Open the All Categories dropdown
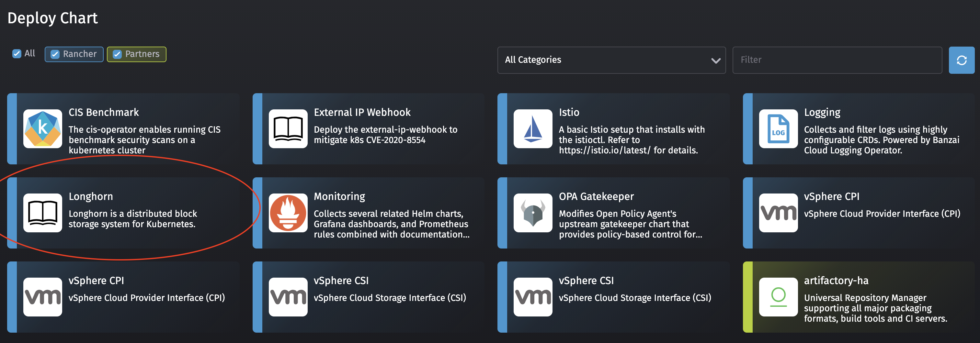This screenshot has height=343, width=980. (611, 60)
